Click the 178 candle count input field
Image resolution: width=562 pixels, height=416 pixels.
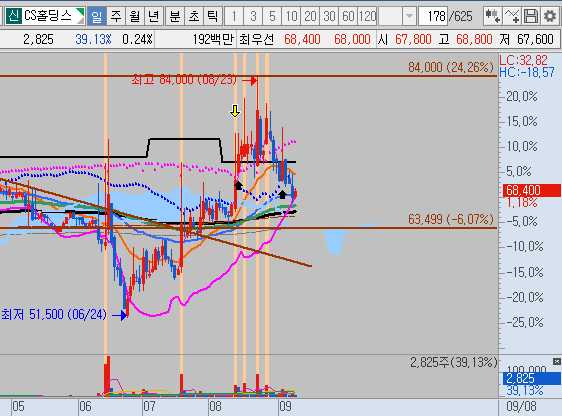(x=433, y=16)
